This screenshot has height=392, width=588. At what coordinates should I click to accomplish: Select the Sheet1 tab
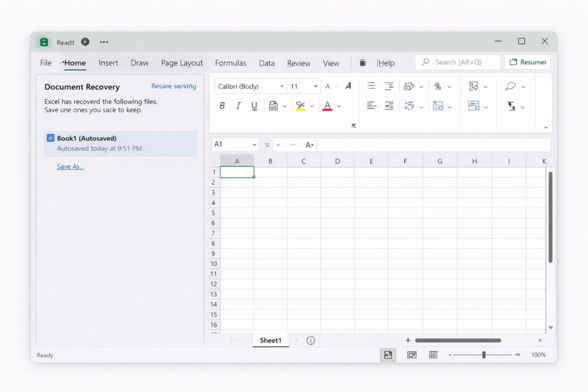270,340
